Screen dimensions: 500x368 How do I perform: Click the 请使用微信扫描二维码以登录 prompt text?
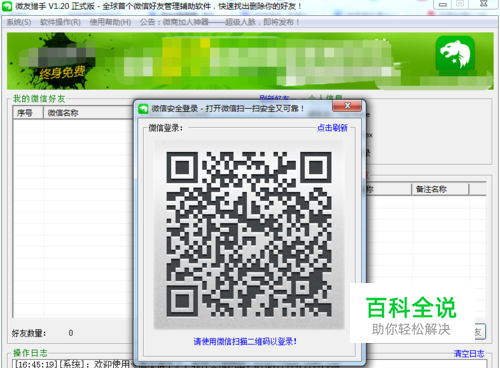pyautogui.click(x=245, y=341)
